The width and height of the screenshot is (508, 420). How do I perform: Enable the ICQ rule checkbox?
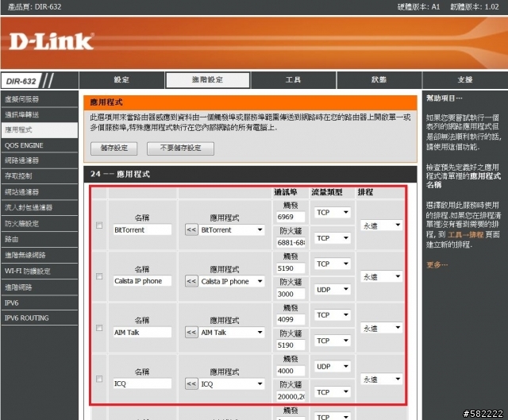[x=99, y=379]
